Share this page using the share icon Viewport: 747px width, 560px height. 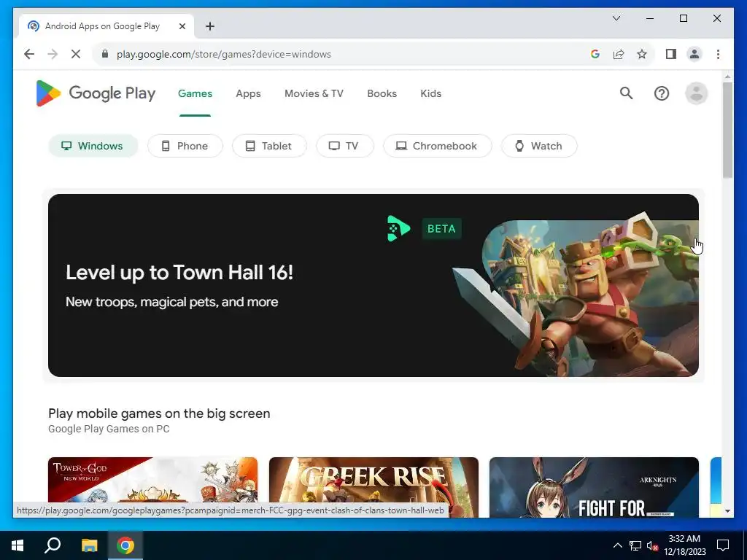pyautogui.click(x=619, y=54)
